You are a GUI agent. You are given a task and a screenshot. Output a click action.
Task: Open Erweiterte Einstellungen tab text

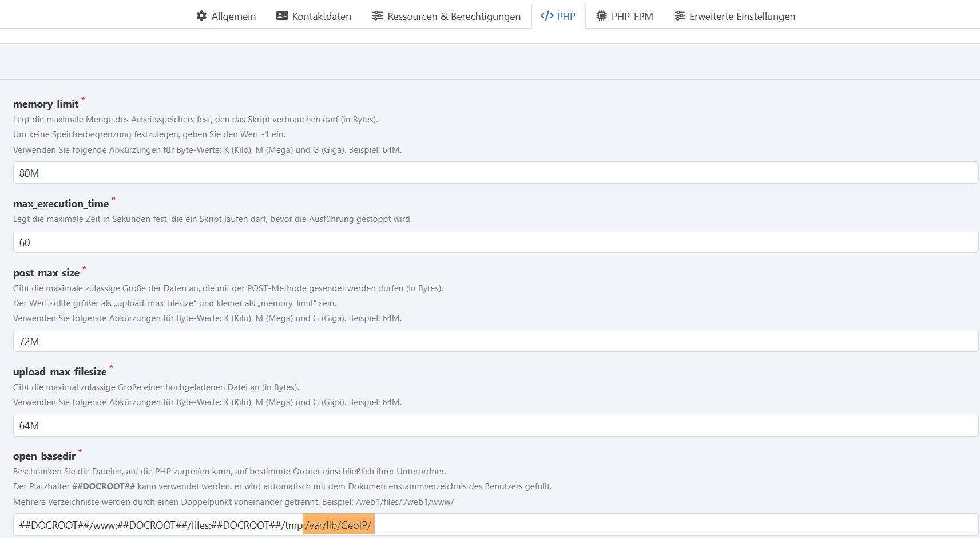[x=742, y=17]
